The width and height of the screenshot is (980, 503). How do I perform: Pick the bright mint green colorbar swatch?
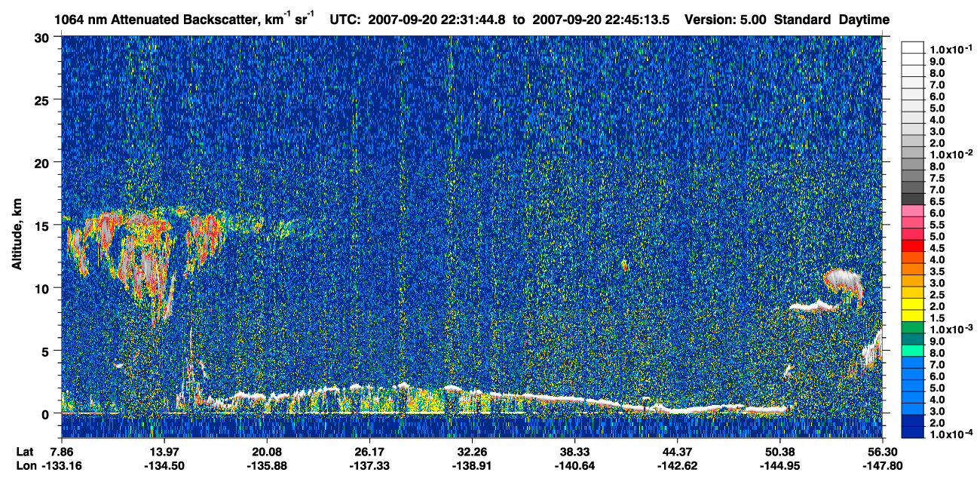(x=913, y=351)
